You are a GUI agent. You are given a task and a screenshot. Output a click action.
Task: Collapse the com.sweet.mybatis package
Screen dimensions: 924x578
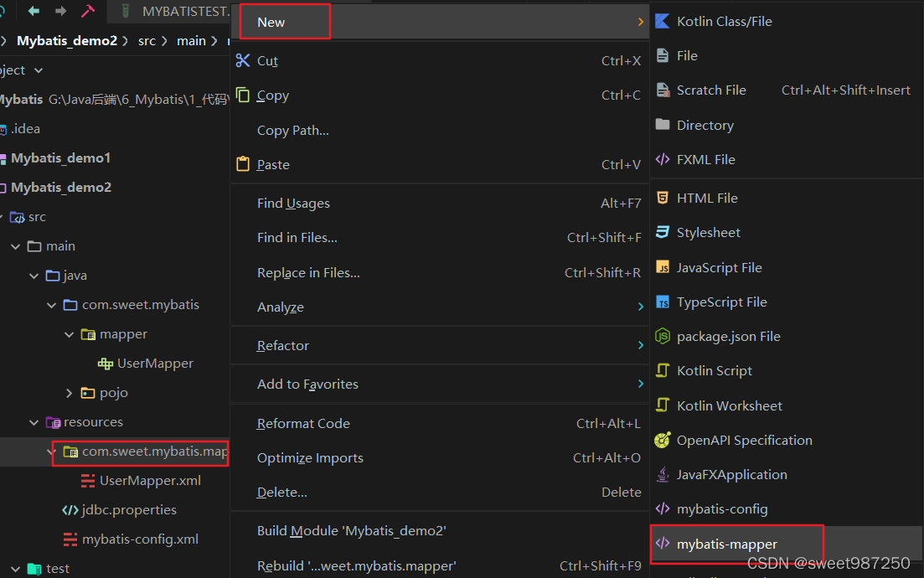point(51,305)
